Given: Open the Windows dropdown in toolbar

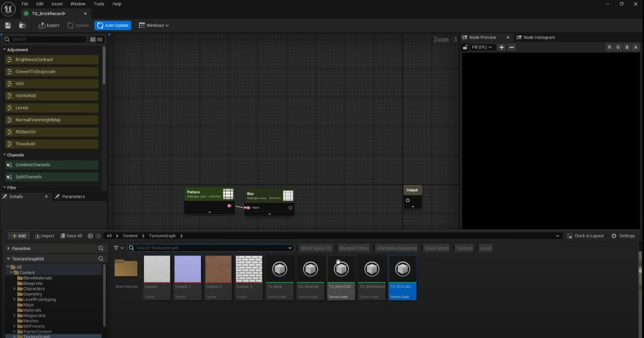Looking at the screenshot, I should coord(154,26).
